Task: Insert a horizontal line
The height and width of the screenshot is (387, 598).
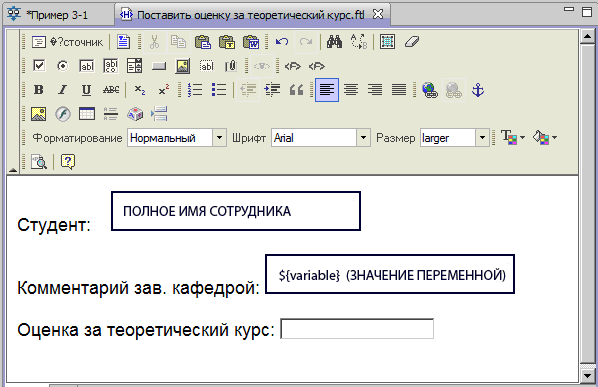Action: (111, 114)
